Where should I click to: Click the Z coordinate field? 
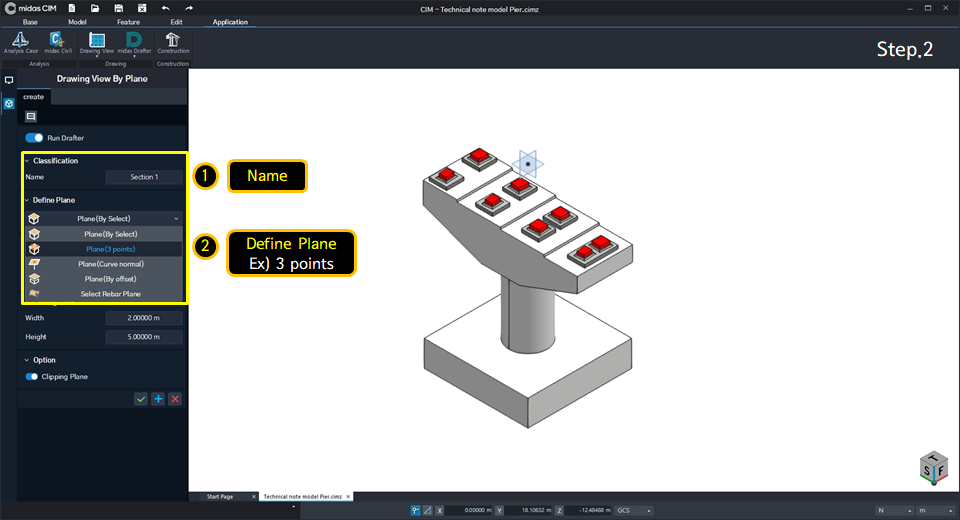tap(588, 510)
